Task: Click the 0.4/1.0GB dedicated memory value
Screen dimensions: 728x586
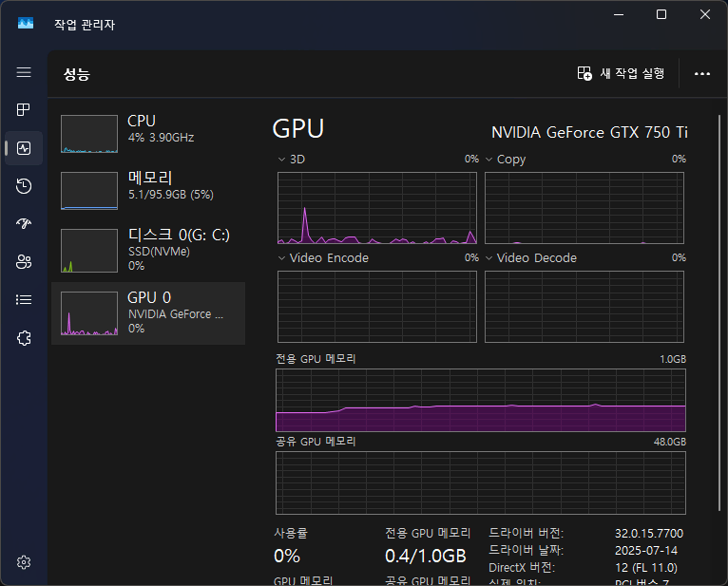Action: coord(425,556)
